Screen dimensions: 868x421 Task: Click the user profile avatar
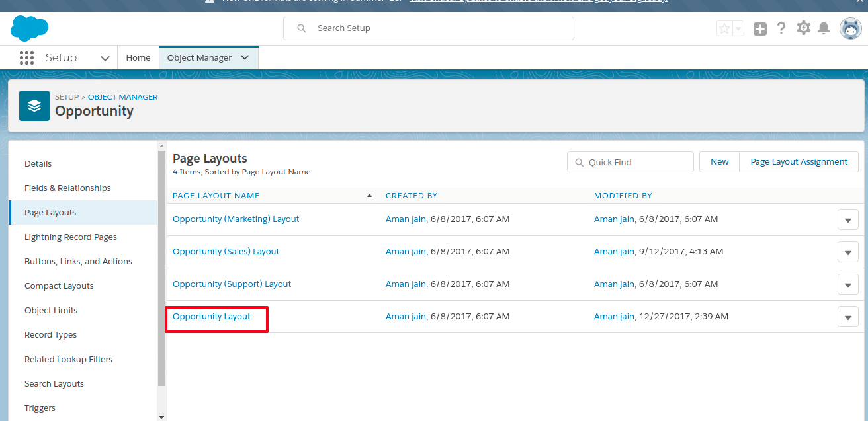tap(850, 28)
